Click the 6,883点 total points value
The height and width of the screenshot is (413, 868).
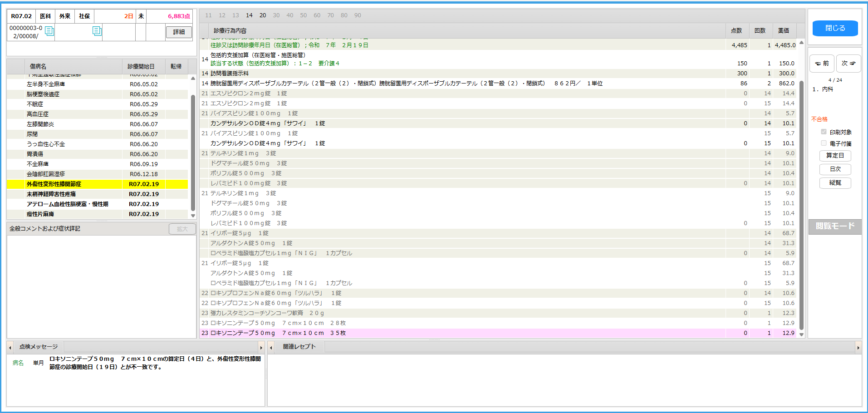pyautogui.click(x=179, y=16)
